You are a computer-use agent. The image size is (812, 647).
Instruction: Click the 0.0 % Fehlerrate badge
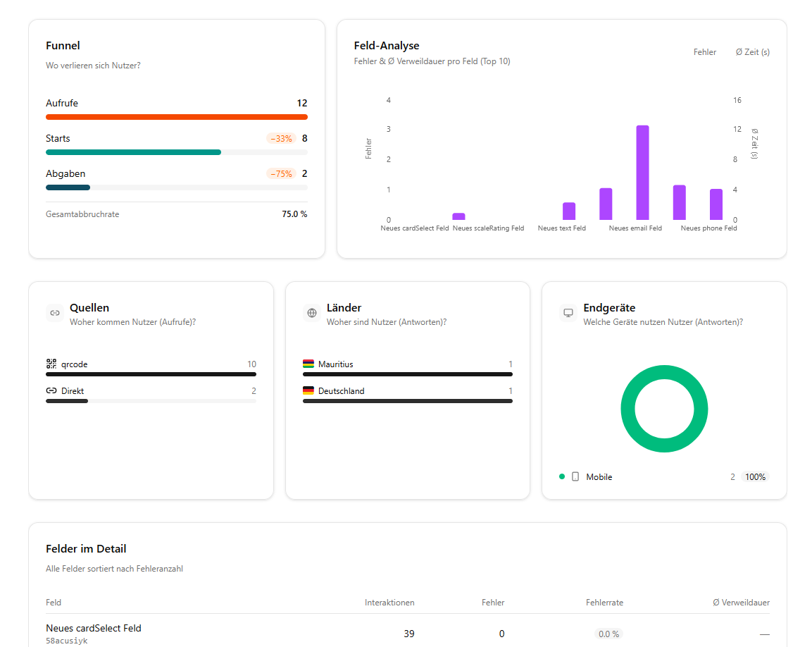608,634
